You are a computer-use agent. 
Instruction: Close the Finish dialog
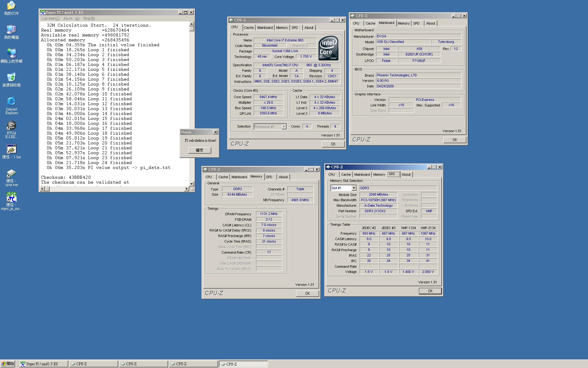(216, 132)
